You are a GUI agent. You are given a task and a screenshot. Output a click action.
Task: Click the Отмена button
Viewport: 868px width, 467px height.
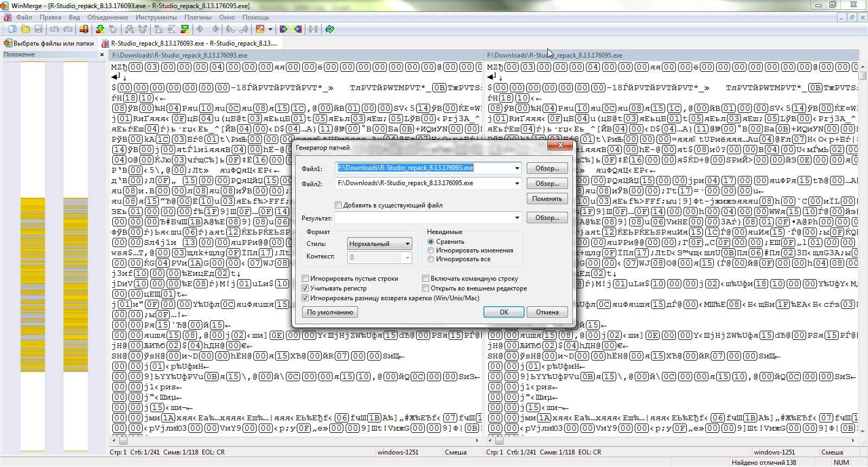[x=547, y=312]
